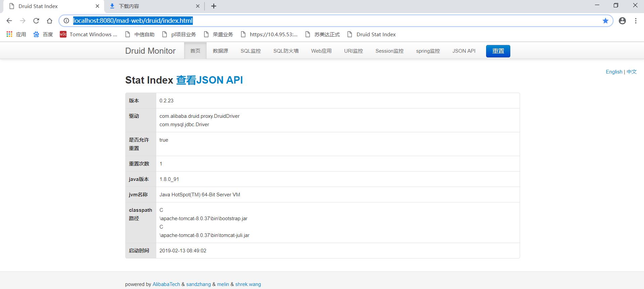Open a new browser tab
This screenshot has height=289, width=644.
click(x=214, y=6)
